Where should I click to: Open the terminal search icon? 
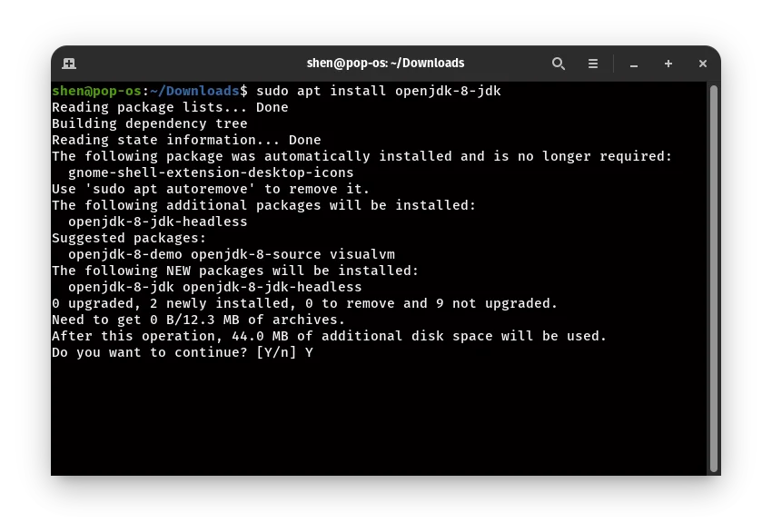pos(559,64)
